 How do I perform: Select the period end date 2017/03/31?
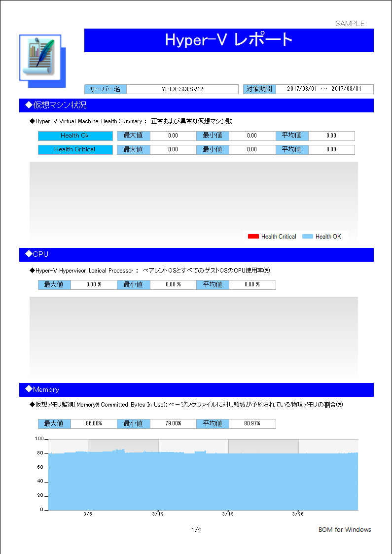click(x=346, y=89)
